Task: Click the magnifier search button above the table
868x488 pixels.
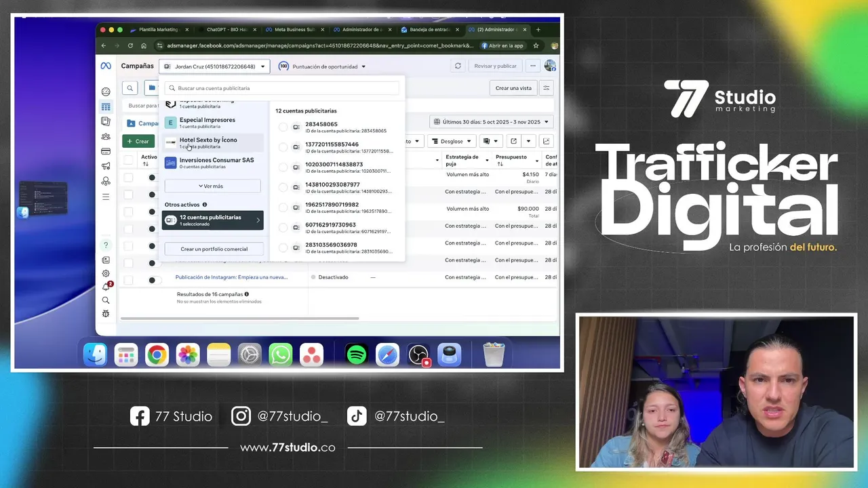Action: pyautogui.click(x=130, y=88)
